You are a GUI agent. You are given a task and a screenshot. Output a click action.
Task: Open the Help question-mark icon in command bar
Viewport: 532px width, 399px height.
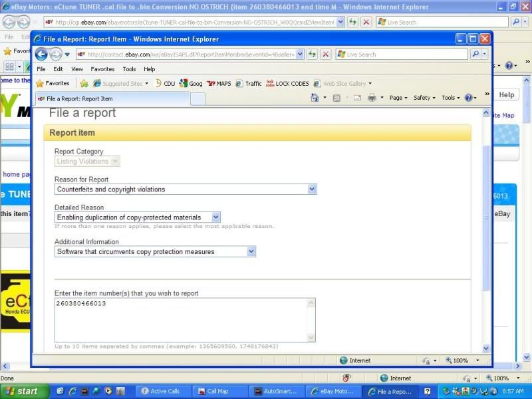tap(469, 98)
